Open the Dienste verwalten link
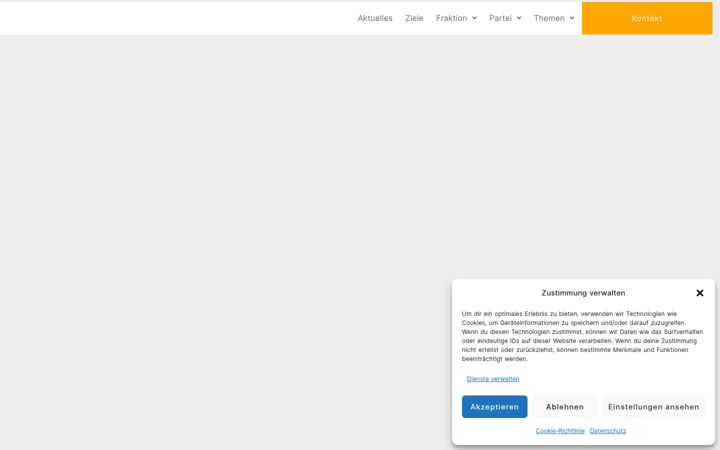Screen dimensions: 720x450 coord(493,379)
